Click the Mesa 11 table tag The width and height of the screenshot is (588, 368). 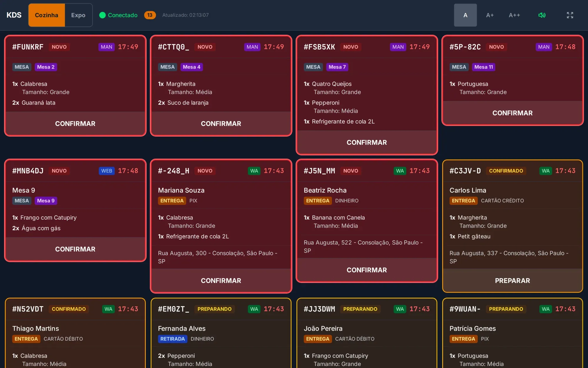(484, 67)
